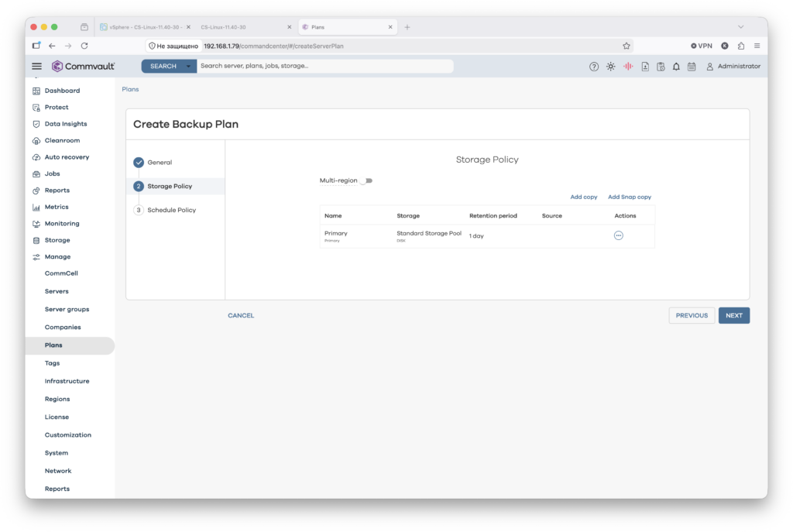Go to Schedule Policy wizard step

165,211
